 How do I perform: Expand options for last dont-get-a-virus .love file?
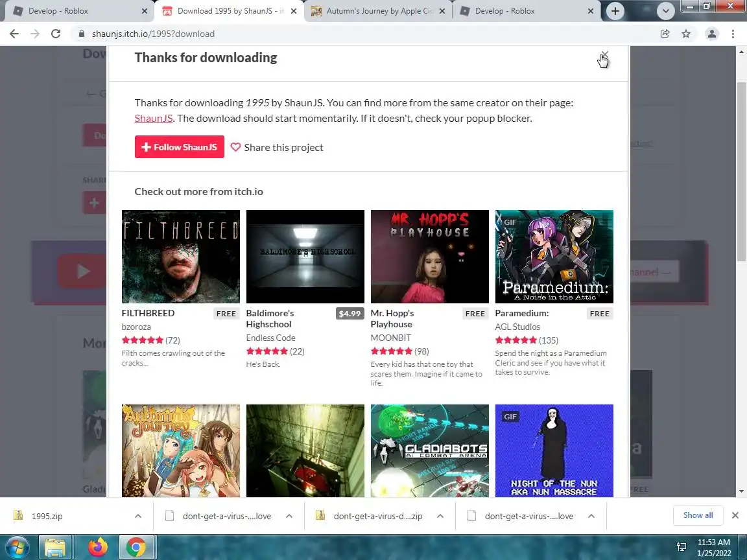coord(591,516)
